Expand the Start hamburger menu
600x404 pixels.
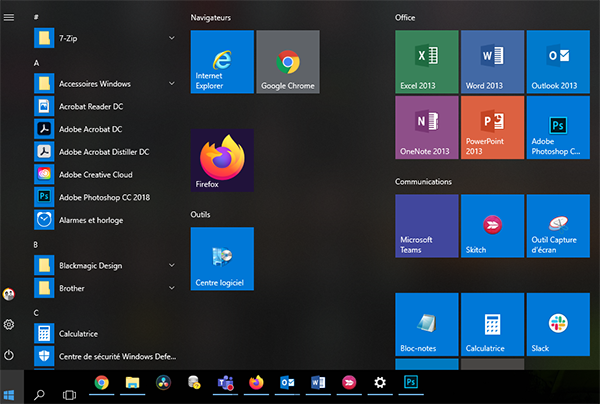(x=9, y=17)
